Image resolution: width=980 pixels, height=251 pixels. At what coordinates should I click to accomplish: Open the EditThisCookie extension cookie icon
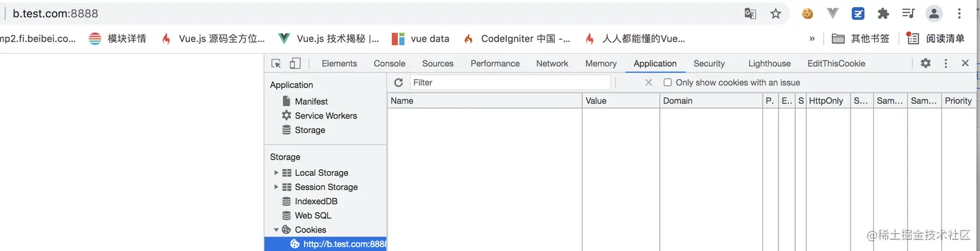(808, 14)
